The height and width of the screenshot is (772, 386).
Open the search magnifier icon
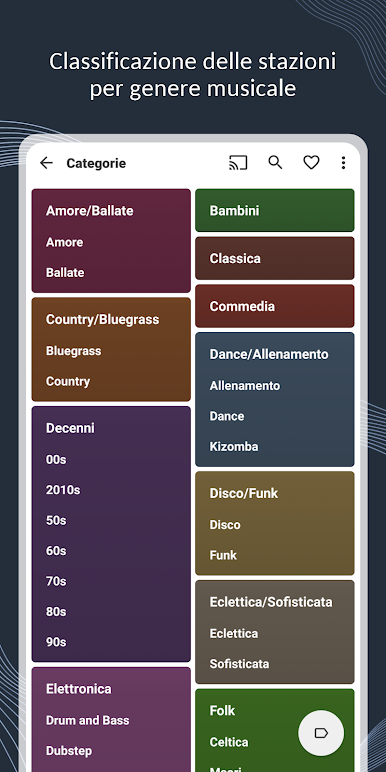click(275, 162)
